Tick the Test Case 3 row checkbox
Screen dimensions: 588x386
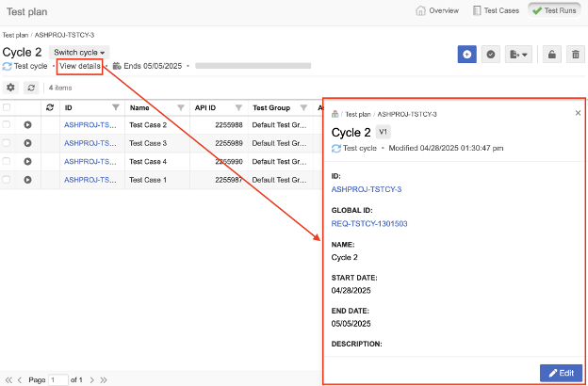[x=7, y=143]
